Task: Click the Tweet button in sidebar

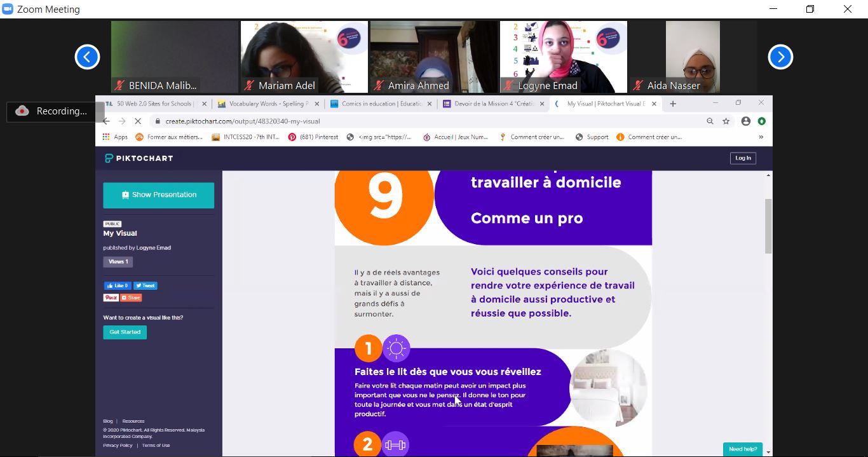Action: [x=145, y=286]
